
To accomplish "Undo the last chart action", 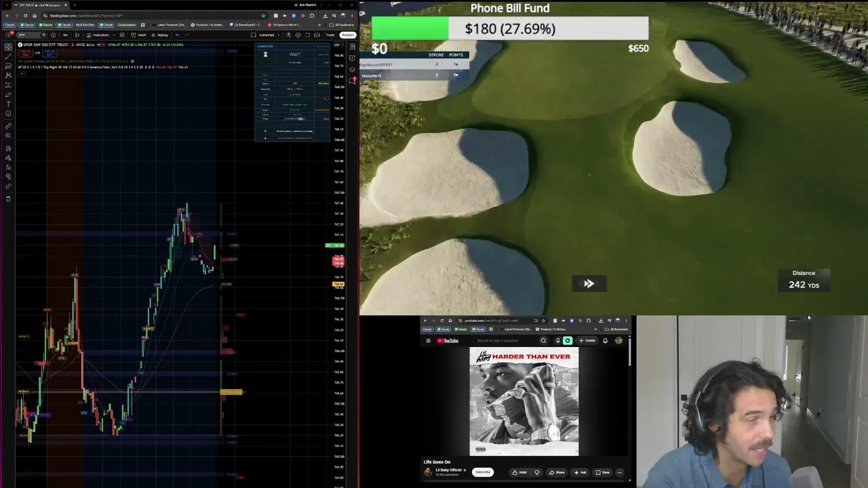I will (177, 35).
